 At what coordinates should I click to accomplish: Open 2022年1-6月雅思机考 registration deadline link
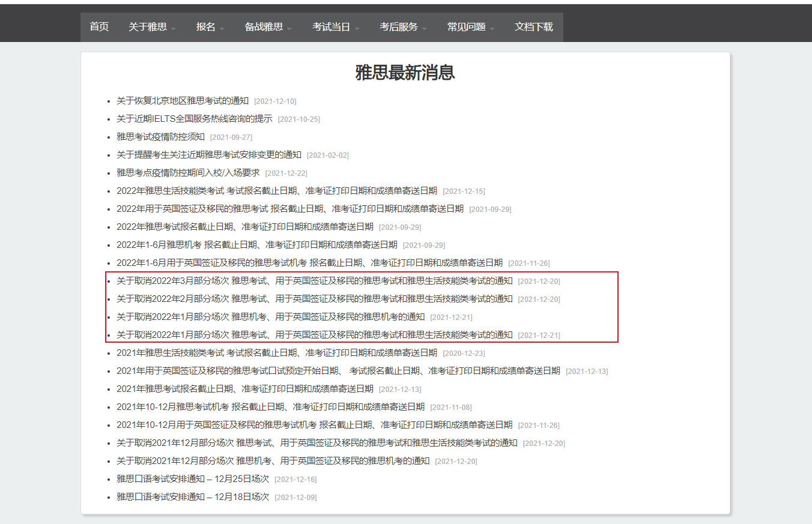(256, 245)
